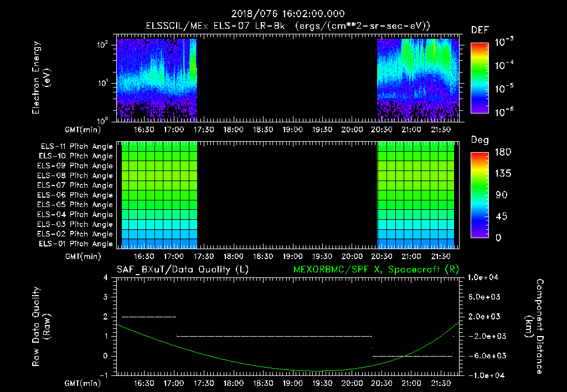This screenshot has height=392, width=567.
Task: Click the 10^2 electron energy tick label
Action: click(x=102, y=45)
